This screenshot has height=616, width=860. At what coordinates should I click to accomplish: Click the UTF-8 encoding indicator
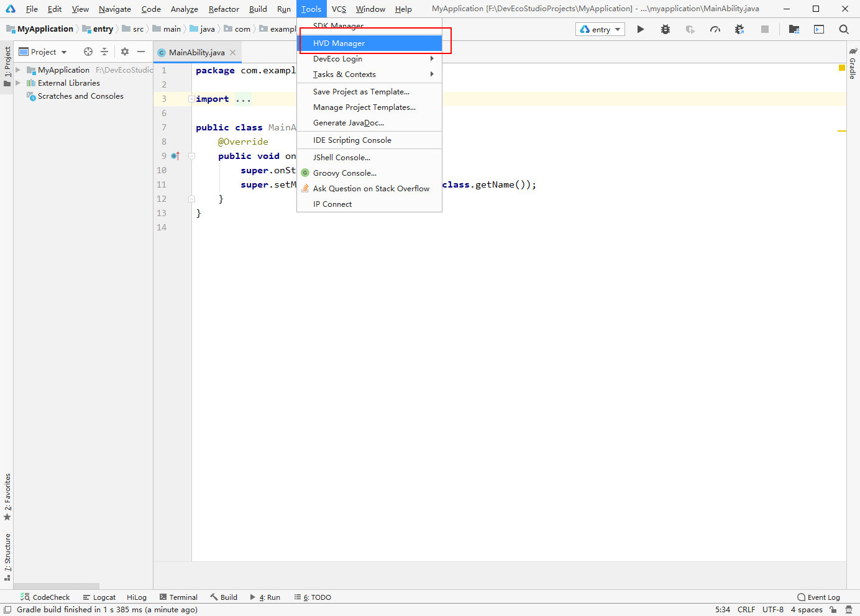[772, 610]
